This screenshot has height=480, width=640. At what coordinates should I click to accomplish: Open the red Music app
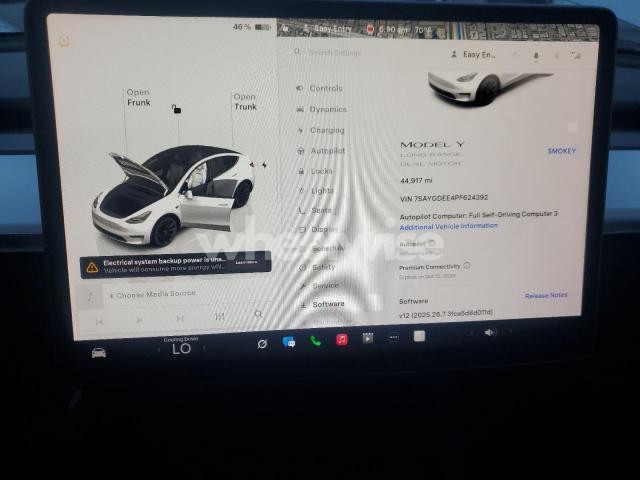342,339
